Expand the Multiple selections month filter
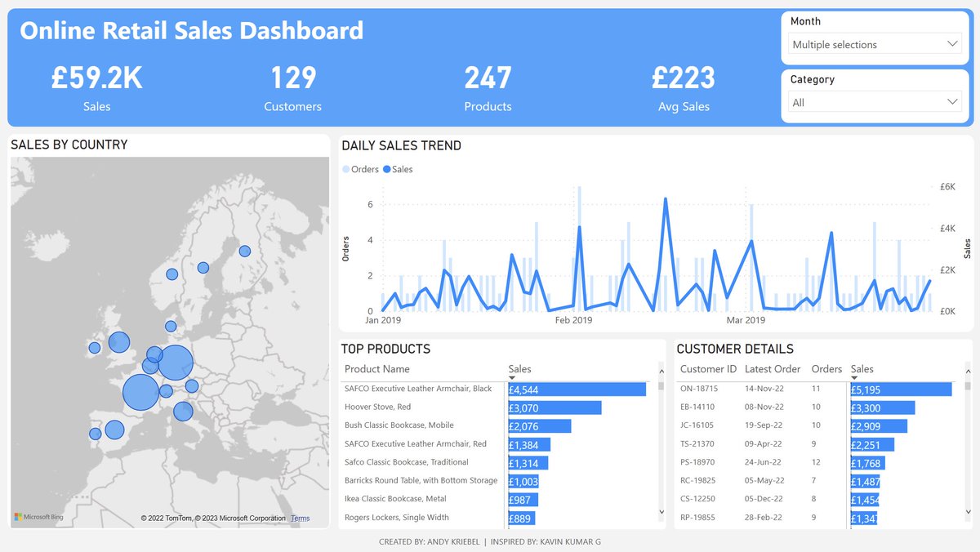 point(874,43)
